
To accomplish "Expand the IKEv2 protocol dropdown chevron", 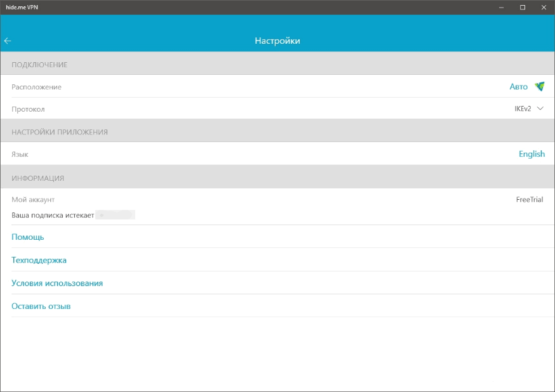I will [x=540, y=108].
